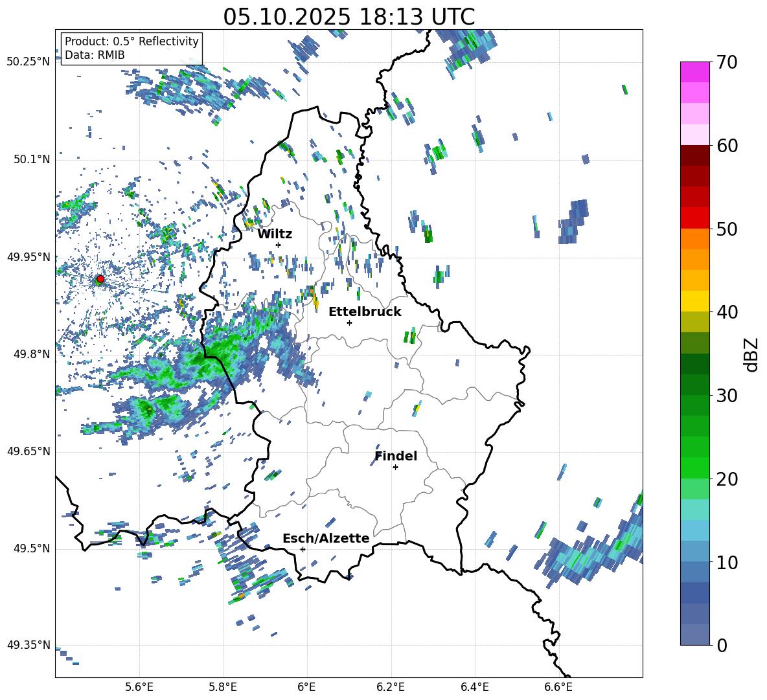This screenshot has height=700, width=767.
Task: Select the Wiltz city label
Action: pyautogui.click(x=275, y=234)
